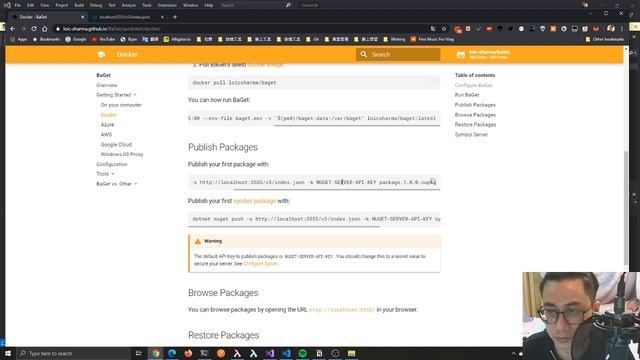The height and width of the screenshot is (360, 640).
Task: Follow the symbol package link
Action: coord(255,201)
